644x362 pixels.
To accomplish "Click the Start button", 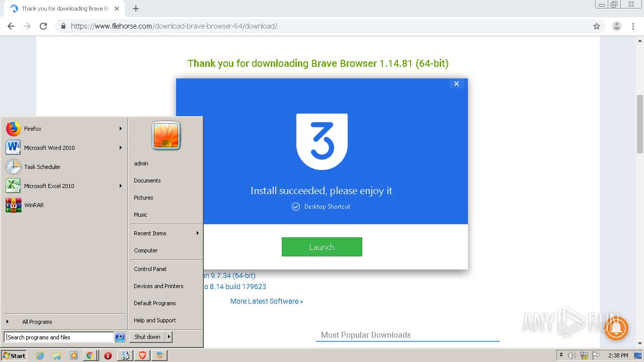I will [14, 355].
